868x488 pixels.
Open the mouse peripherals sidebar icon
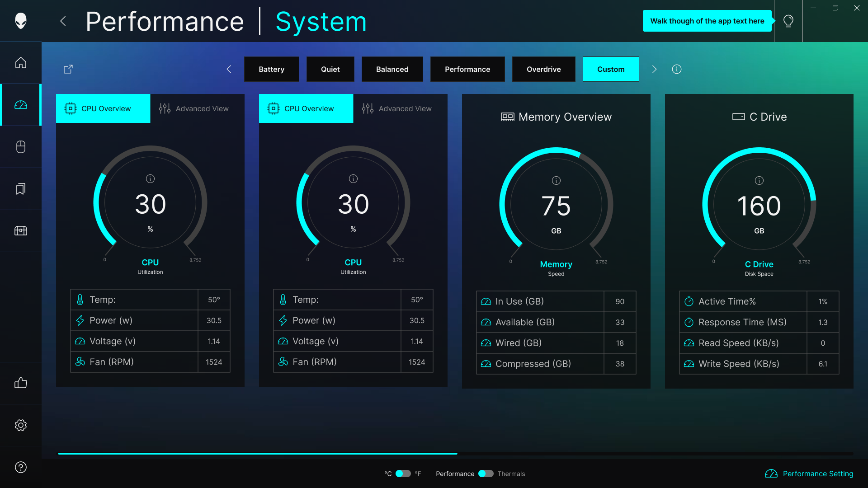(21, 147)
